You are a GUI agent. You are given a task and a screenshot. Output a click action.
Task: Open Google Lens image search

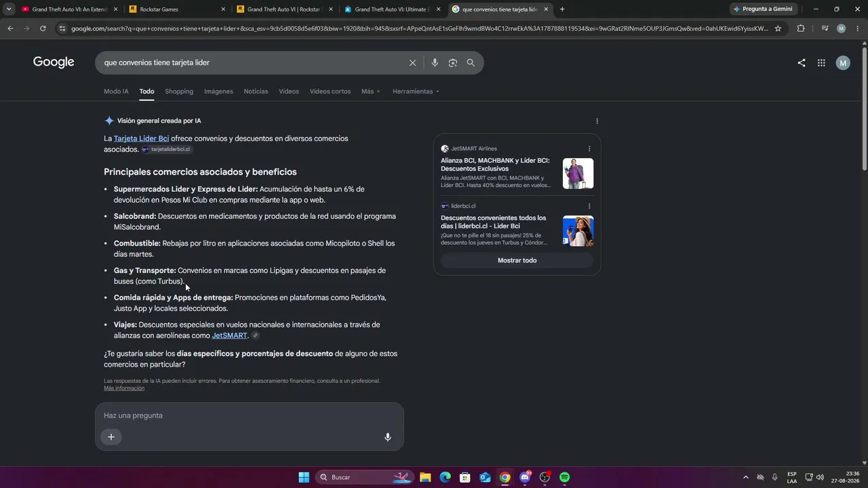coord(452,62)
